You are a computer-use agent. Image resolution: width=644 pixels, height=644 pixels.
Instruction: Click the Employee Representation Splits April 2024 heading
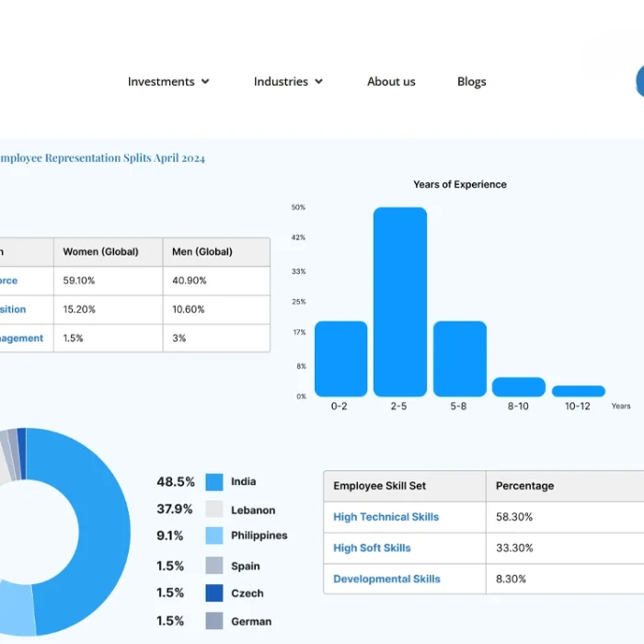101,158
